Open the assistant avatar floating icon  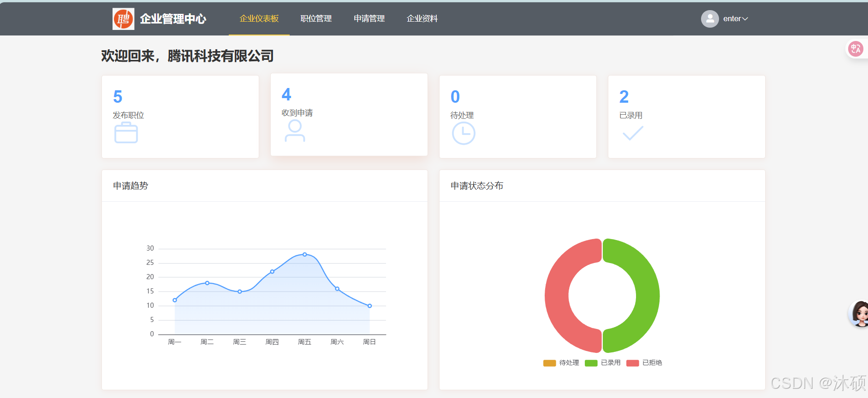coord(859,314)
